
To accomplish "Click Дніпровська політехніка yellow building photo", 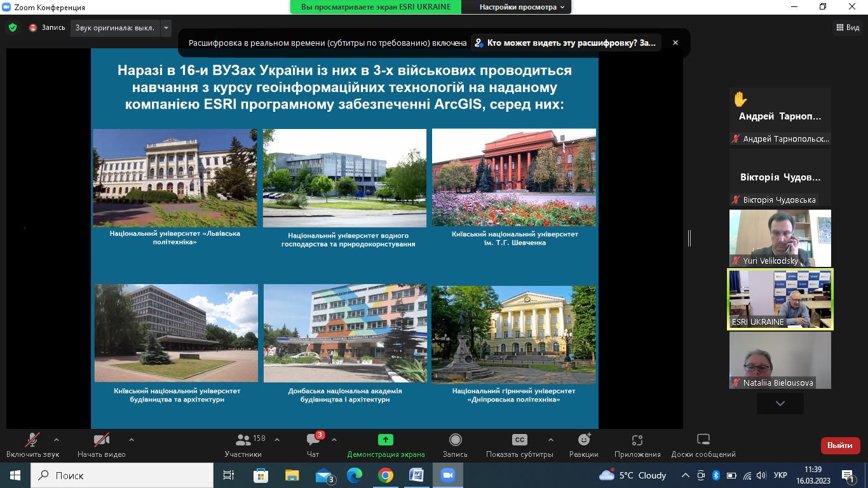I will click(513, 335).
